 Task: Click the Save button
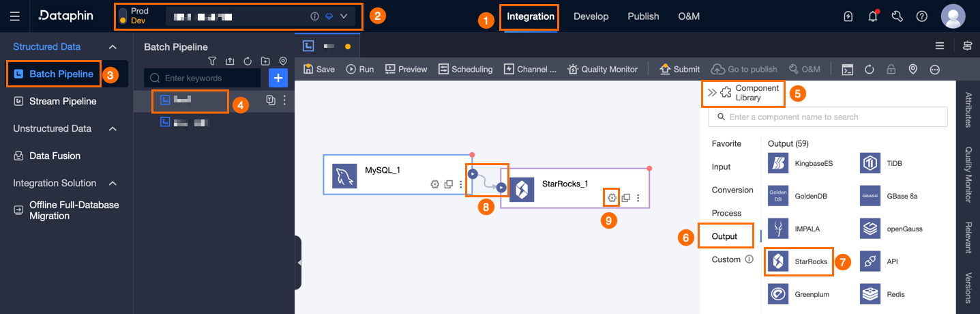click(318, 69)
